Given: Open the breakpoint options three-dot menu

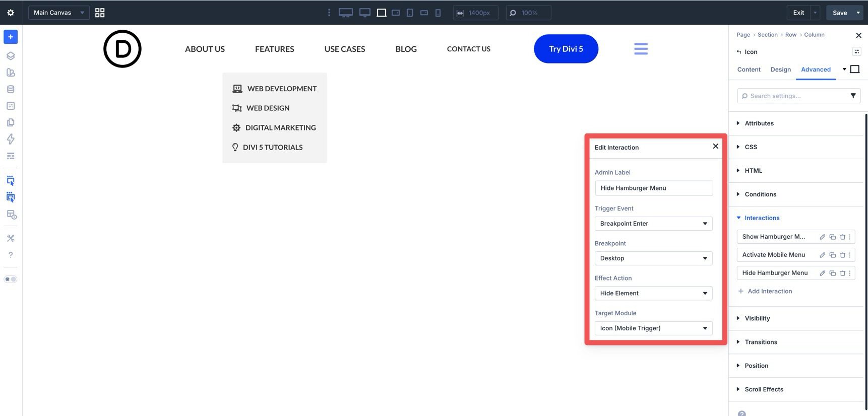Looking at the screenshot, I should click(329, 13).
